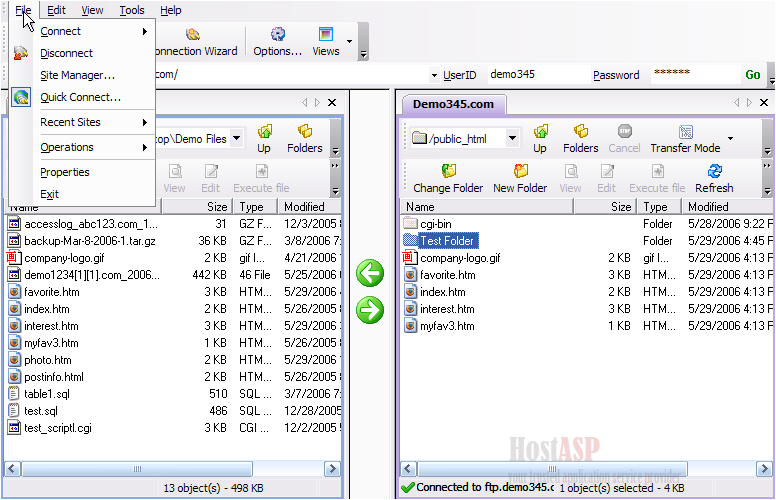The width and height of the screenshot is (776, 500).
Task: Click Refresh icon in remote pane
Action: tap(714, 179)
